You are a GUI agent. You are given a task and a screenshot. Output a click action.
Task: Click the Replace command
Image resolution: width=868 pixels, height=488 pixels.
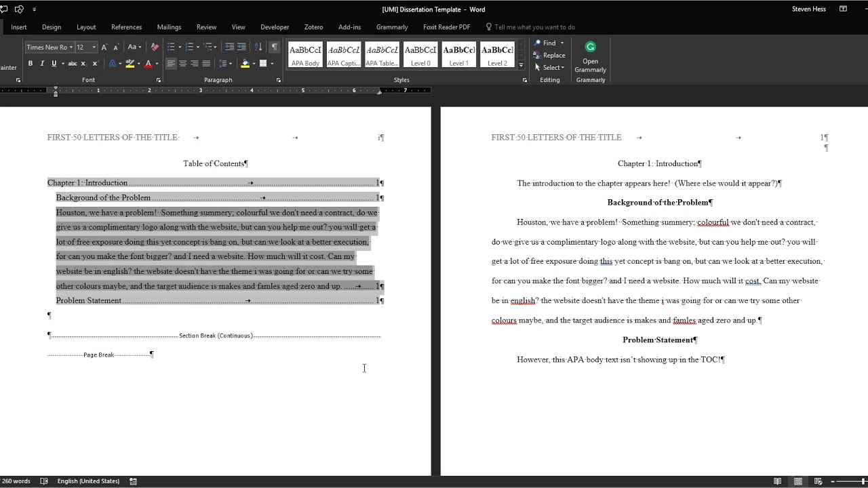click(x=549, y=55)
